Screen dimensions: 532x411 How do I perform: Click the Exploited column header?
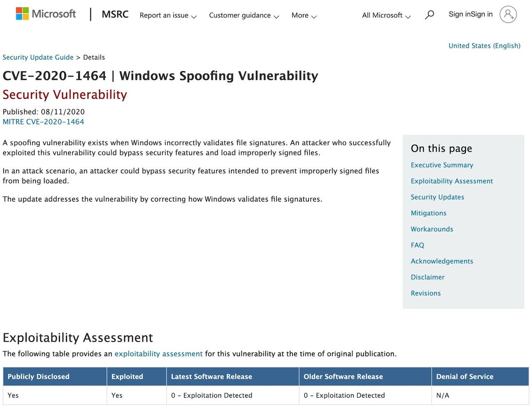tap(137, 376)
